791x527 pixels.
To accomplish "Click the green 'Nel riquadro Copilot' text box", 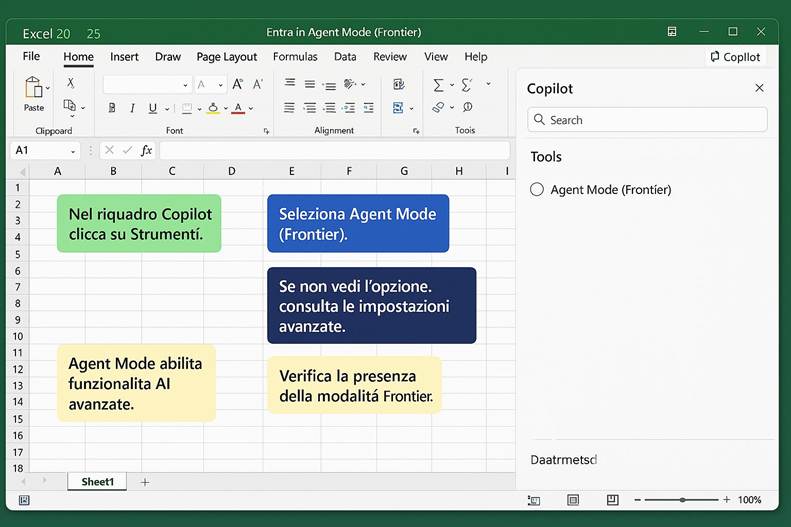I will [139, 223].
